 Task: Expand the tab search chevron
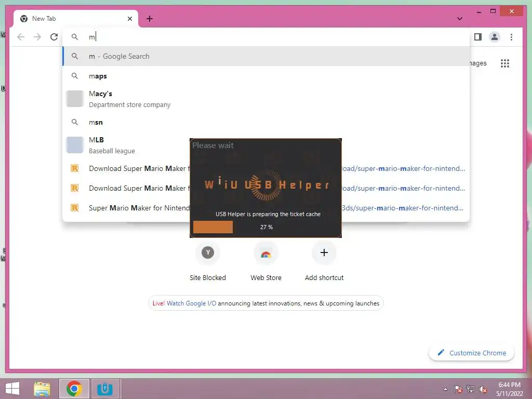coord(460,19)
